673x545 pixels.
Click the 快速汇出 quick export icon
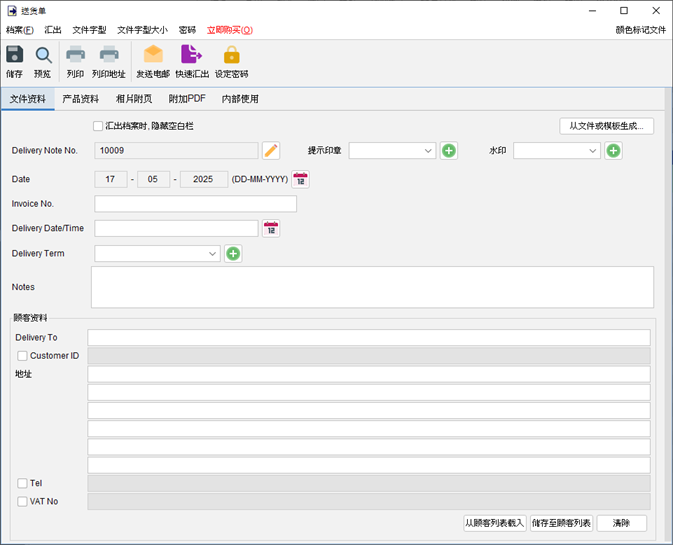pyautogui.click(x=192, y=61)
